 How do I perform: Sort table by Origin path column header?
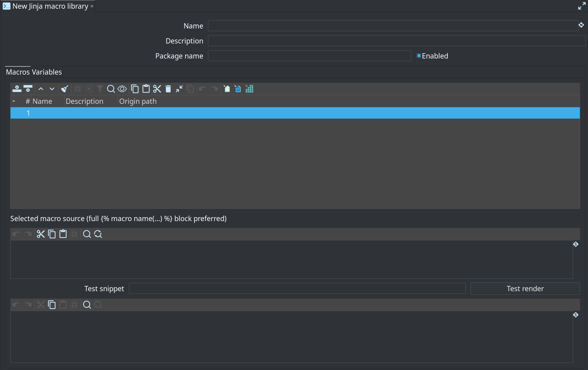pos(349,101)
